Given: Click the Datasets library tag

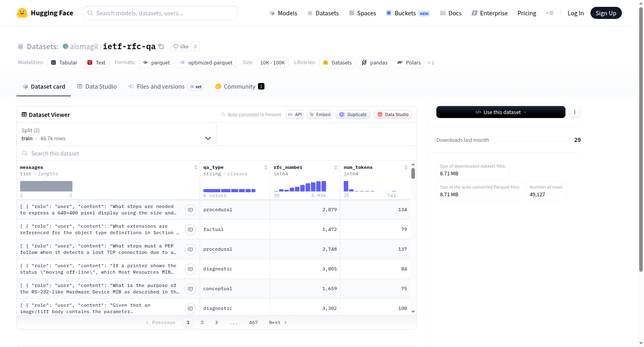Looking at the screenshot, I should (x=337, y=62).
